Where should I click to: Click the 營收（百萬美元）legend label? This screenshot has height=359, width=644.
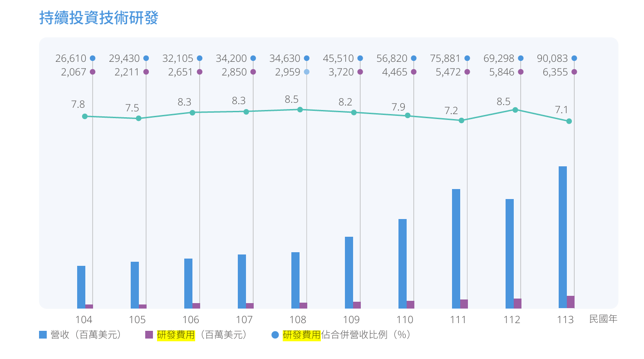(87, 335)
